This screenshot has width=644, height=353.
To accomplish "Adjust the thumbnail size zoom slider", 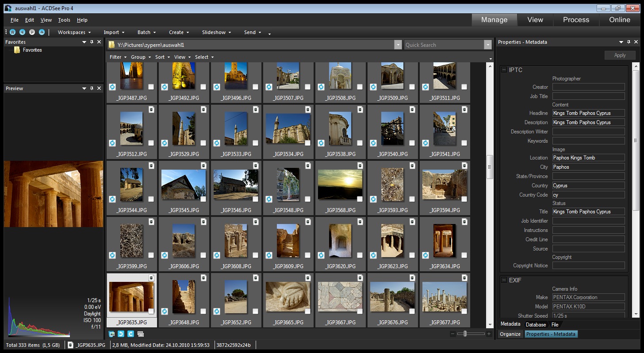I will click(x=465, y=334).
